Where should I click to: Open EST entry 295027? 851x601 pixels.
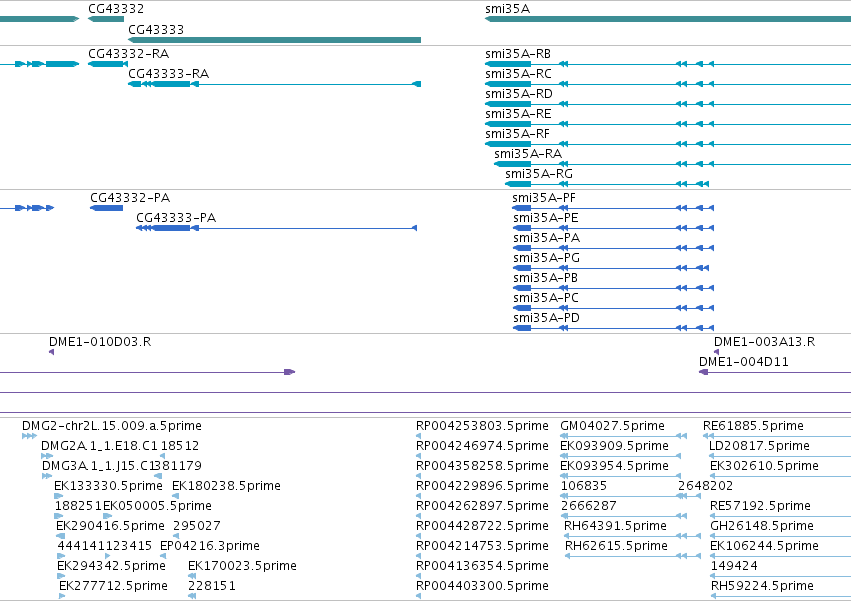coord(197,526)
